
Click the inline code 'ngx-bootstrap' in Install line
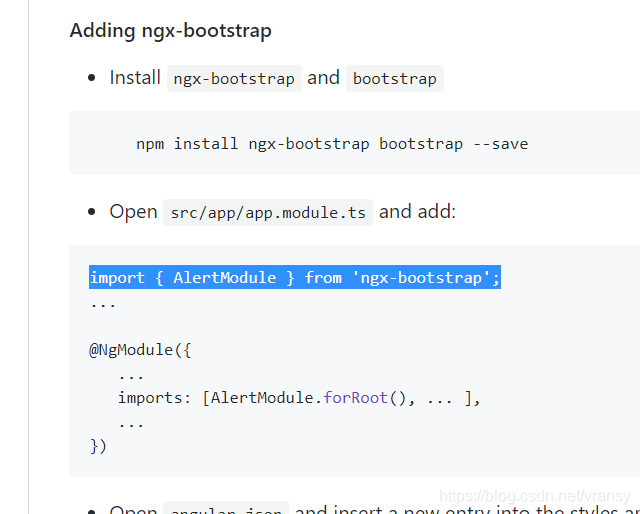click(x=234, y=78)
